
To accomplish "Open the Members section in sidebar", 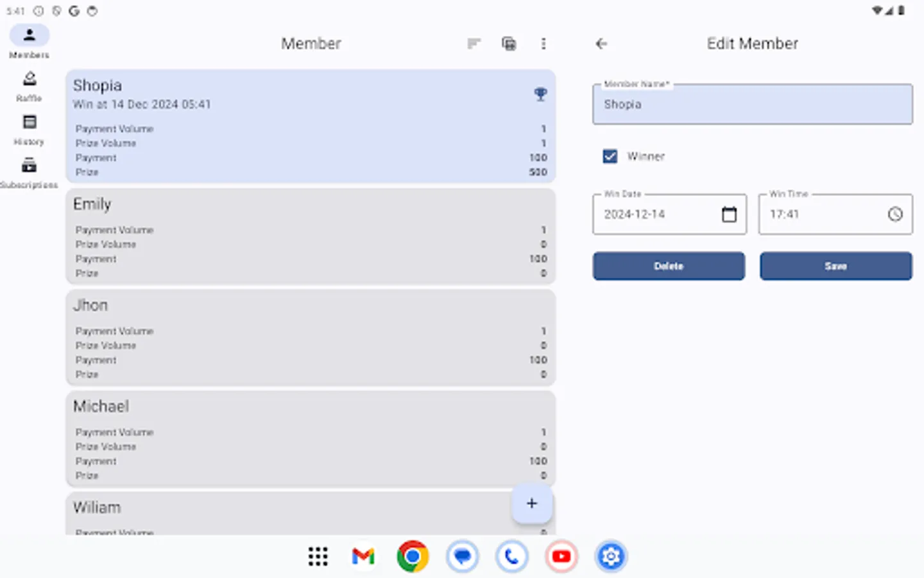I will (29, 42).
